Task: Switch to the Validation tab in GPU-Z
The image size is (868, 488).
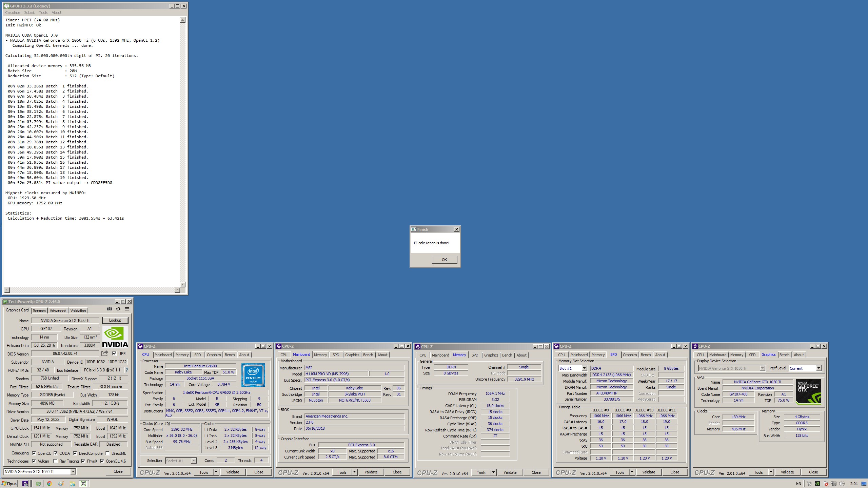Action: (78, 310)
